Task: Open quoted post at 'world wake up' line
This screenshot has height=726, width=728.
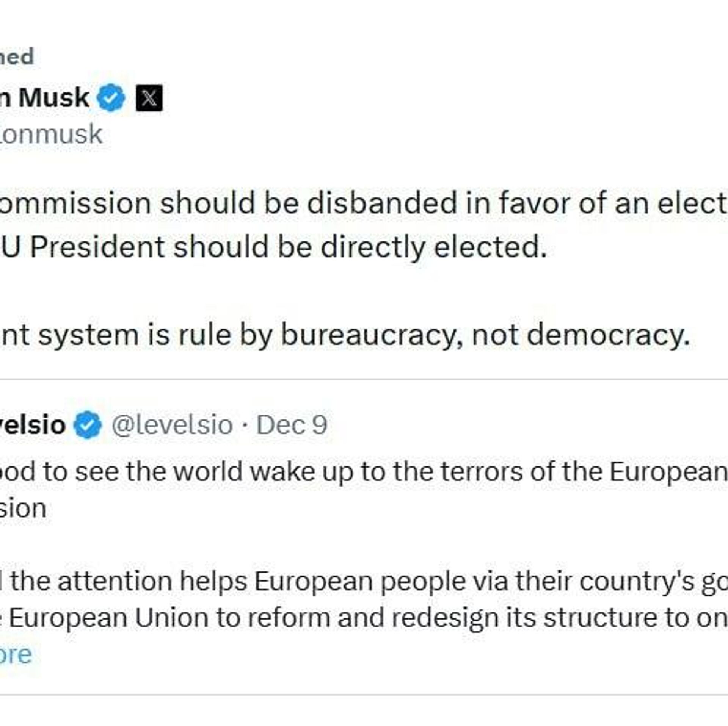Action: point(363,472)
